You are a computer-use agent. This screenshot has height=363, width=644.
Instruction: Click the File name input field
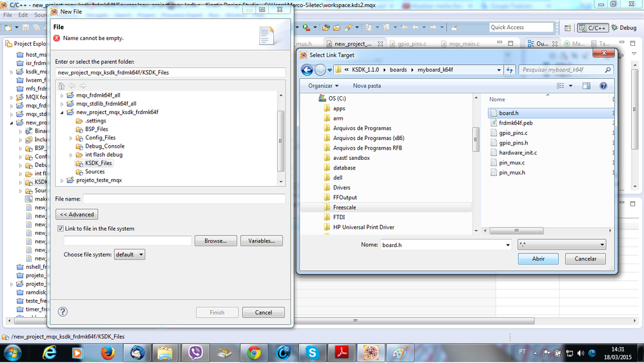click(x=184, y=199)
